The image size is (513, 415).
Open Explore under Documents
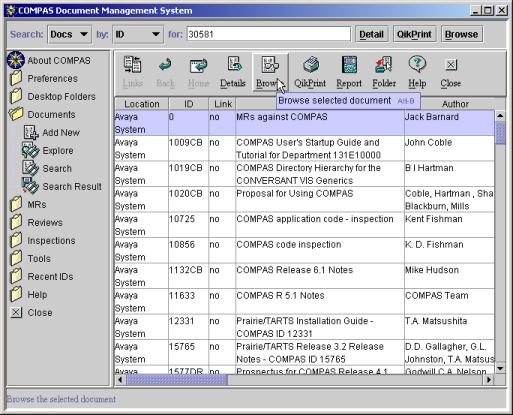[30, 150]
